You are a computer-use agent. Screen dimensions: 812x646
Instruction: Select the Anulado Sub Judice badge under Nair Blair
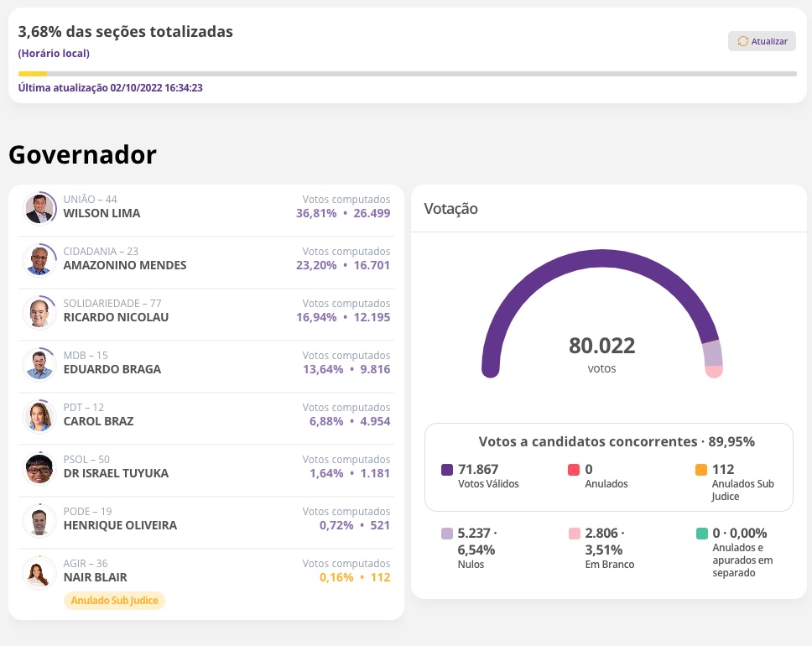tap(114, 600)
